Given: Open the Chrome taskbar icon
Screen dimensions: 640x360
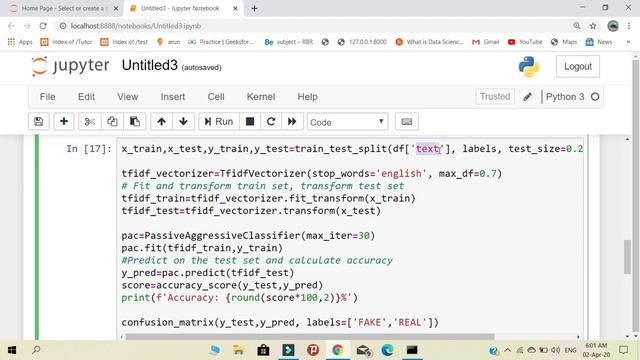Looking at the screenshot, I should 338,350.
